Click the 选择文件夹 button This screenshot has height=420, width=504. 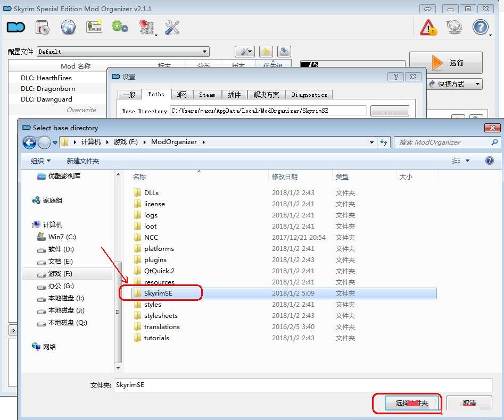412,402
